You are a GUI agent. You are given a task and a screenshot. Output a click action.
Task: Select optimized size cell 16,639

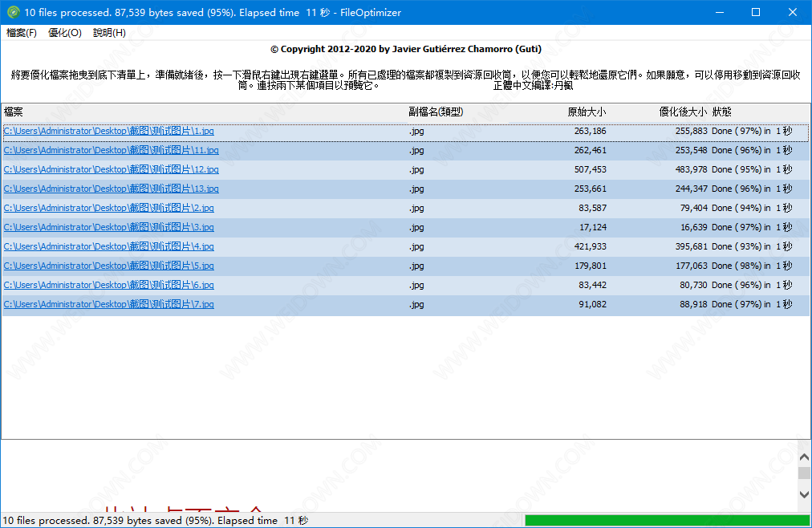(693, 227)
